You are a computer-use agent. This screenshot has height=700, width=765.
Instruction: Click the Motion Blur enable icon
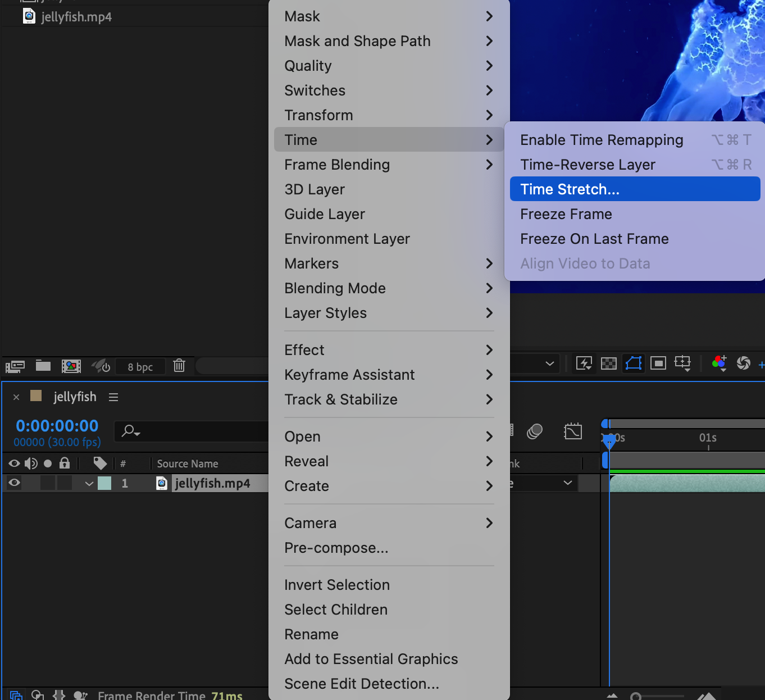[x=535, y=431]
